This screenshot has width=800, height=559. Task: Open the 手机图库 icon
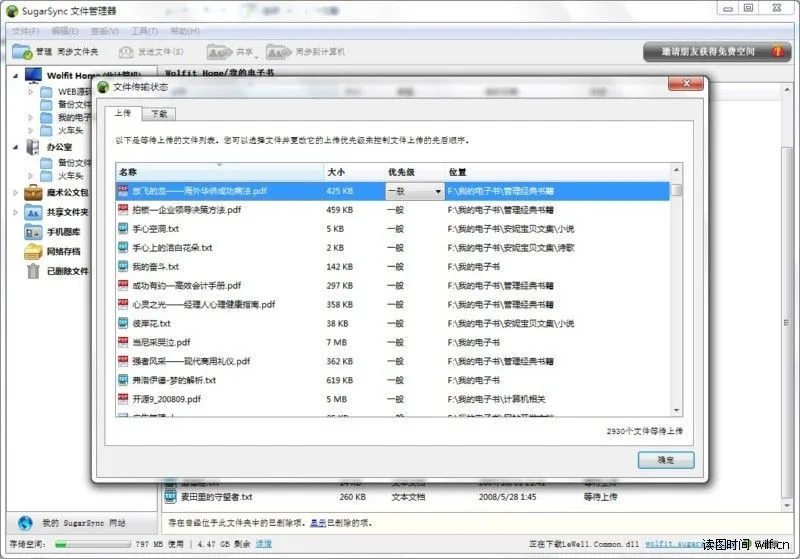point(33,232)
